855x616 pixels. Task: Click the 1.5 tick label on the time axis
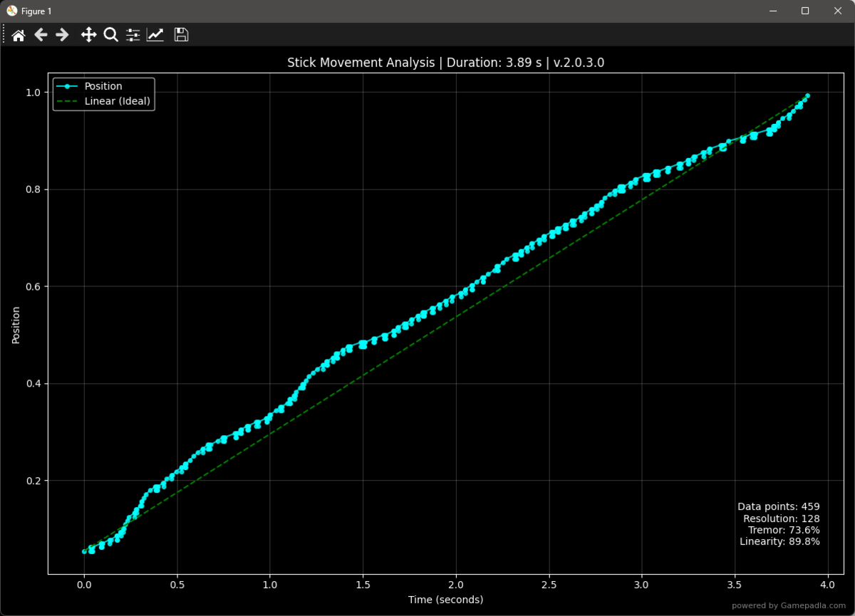tap(363, 585)
